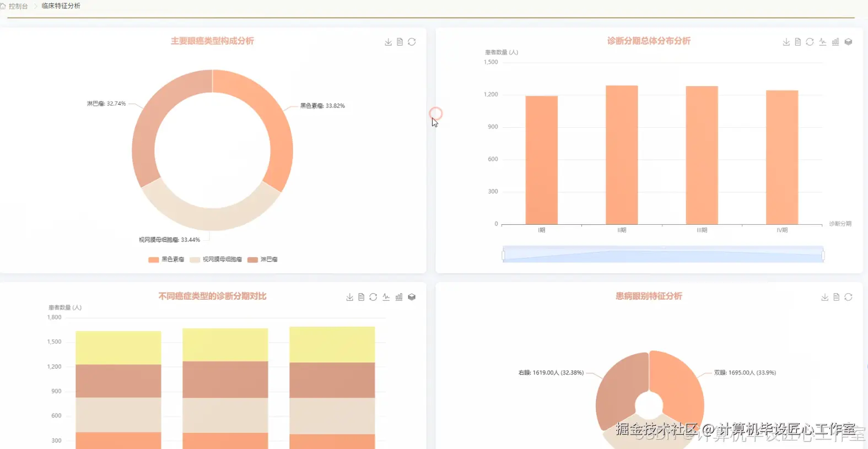Click the 不同癌症类型的诊断分期对比 title
The height and width of the screenshot is (449, 868).
(212, 296)
